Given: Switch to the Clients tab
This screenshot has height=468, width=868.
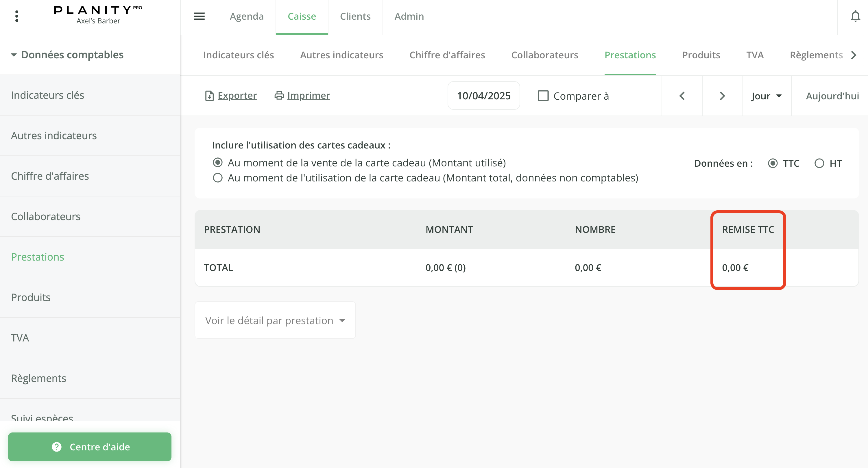Looking at the screenshot, I should pyautogui.click(x=355, y=16).
